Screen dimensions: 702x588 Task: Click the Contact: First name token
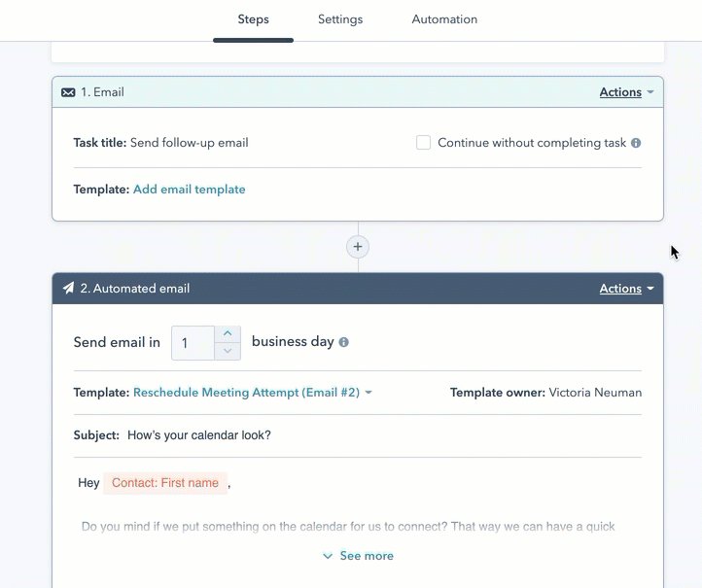(165, 483)
